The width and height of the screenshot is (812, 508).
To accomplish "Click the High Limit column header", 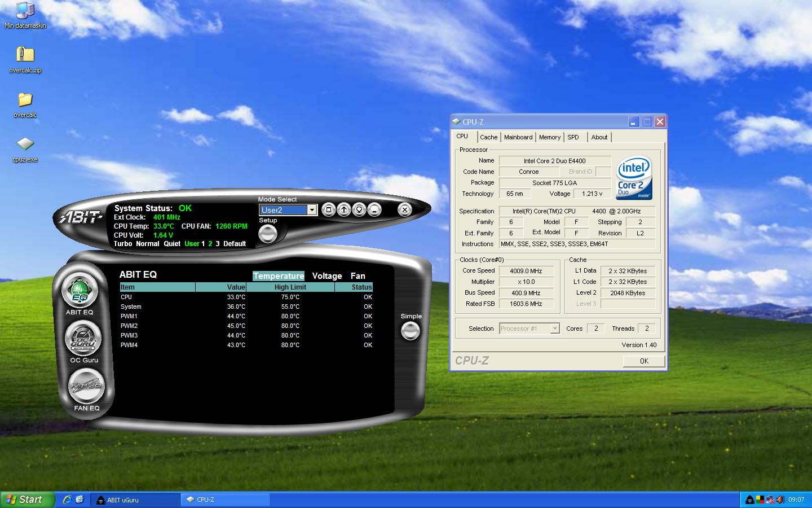I will 290,287.
